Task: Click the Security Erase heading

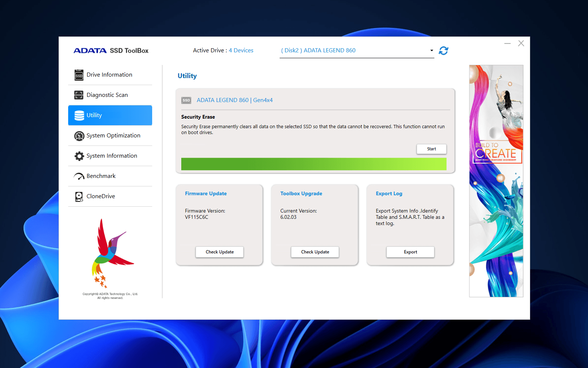Action: coord(198,117)
